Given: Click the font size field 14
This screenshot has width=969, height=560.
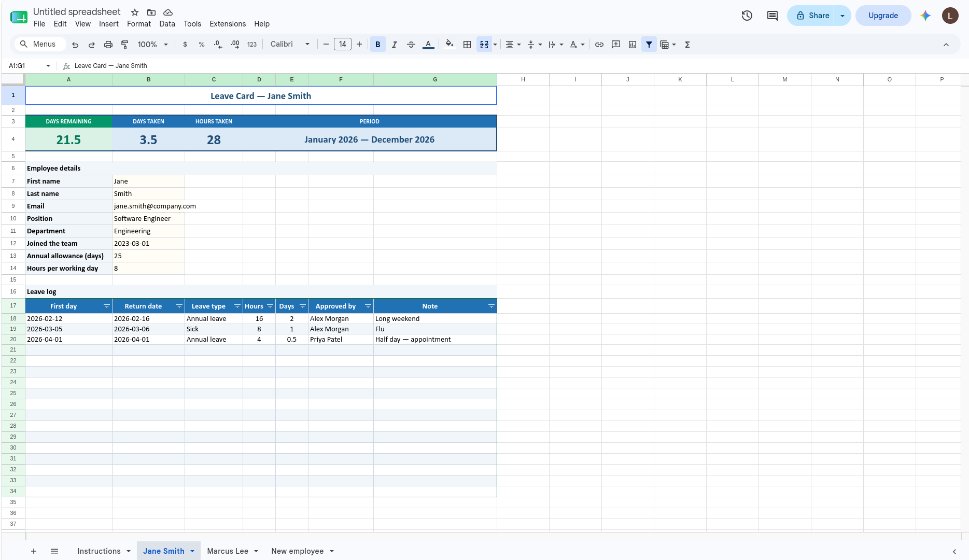Looking at the screenshot, I should point(343,45).
